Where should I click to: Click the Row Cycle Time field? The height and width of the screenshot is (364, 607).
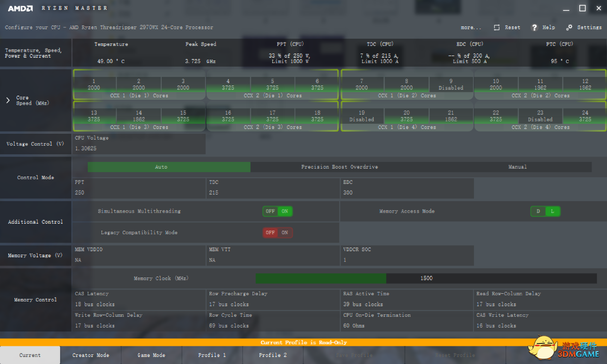pos(273,321)
